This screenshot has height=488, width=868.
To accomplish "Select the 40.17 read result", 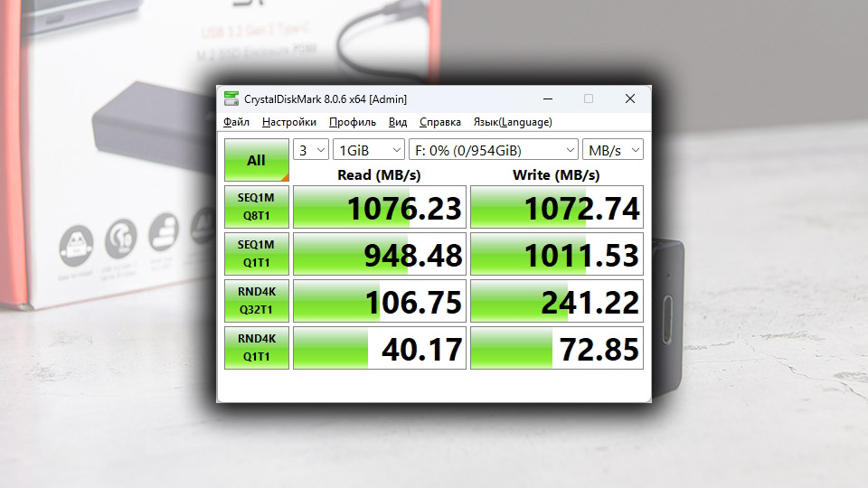I will tap(380, 348).
